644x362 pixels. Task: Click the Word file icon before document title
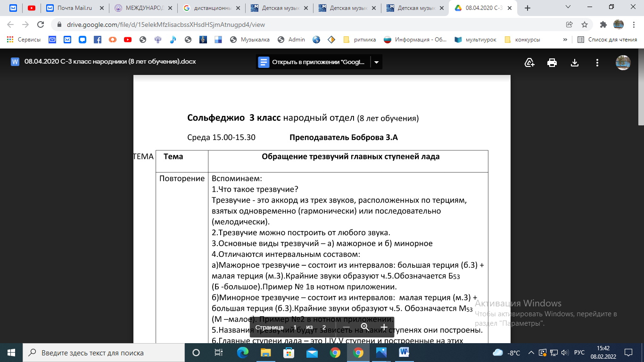click(x=15, y=62)
